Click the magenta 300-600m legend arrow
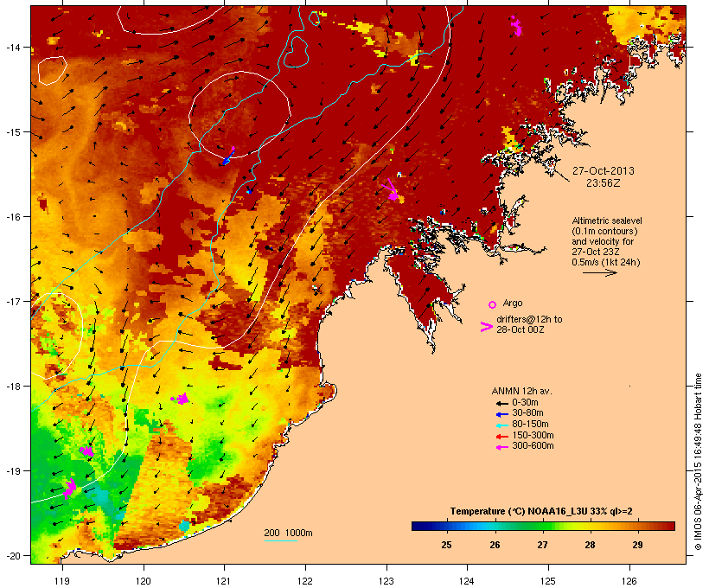This screenshot has width=709, height=588. [501, 447]
